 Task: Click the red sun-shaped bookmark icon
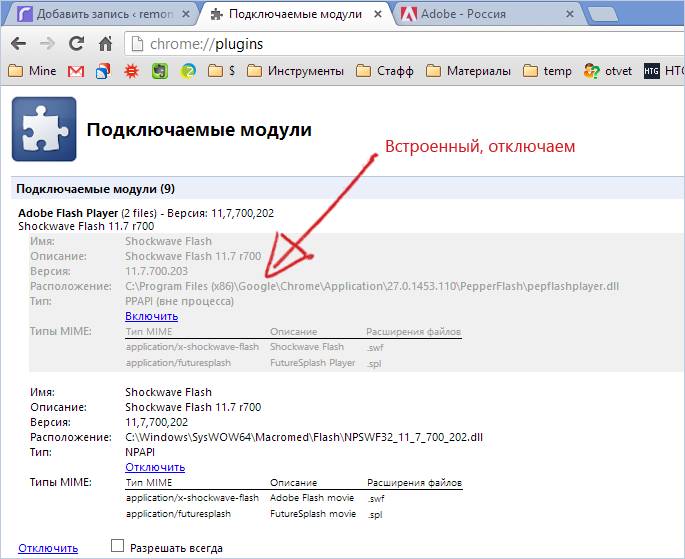click(131, 71)
